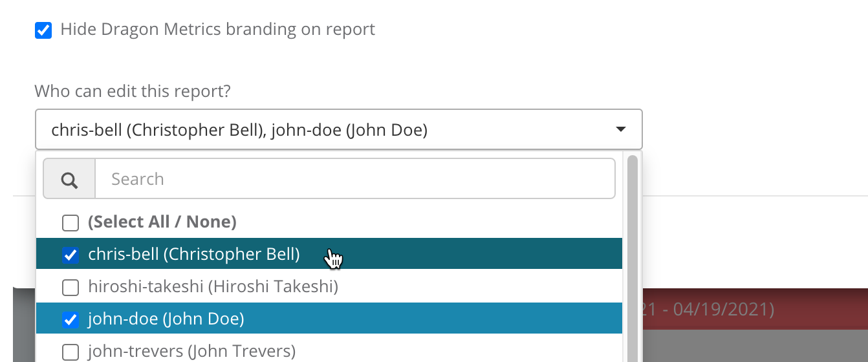The width and height of the screenshot is (868, 362).
Task: Enable the john-trevers checkbox
Action: pyautogui.click(x=70, y=352)
